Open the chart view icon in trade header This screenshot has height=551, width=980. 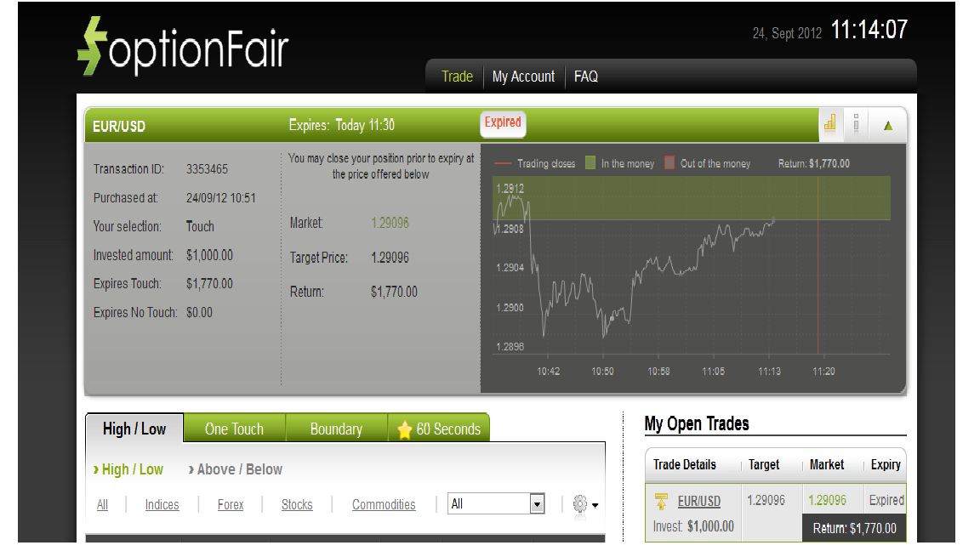830,124
